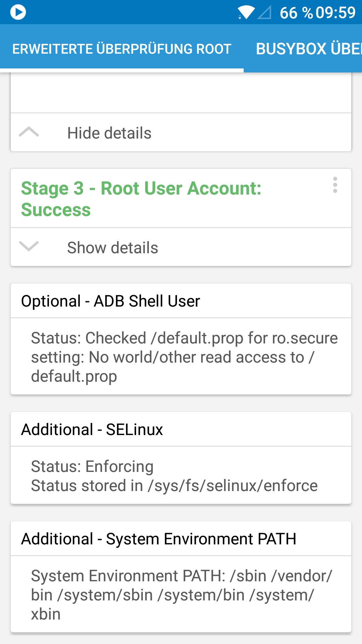
Task: Tap the clock showing 09:59
Action: tap(335, 13)
